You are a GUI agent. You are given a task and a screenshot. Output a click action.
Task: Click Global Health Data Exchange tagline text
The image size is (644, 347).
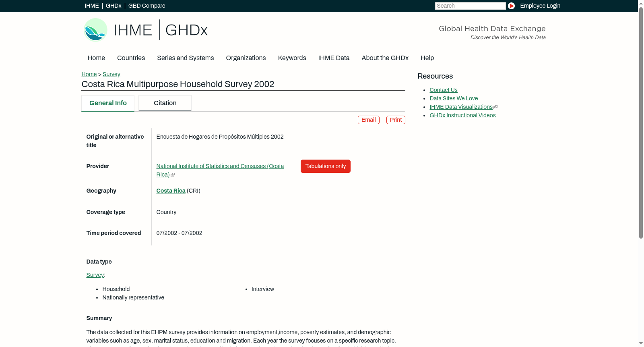(492, 29)
